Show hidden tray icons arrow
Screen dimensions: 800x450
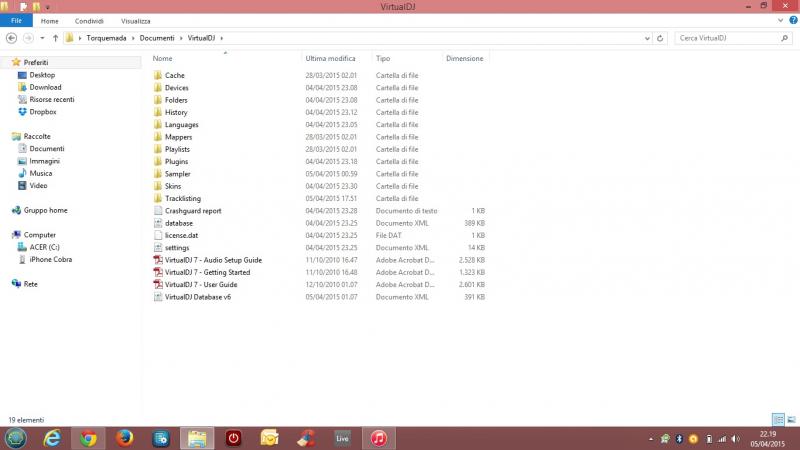[x=651, y=439]
